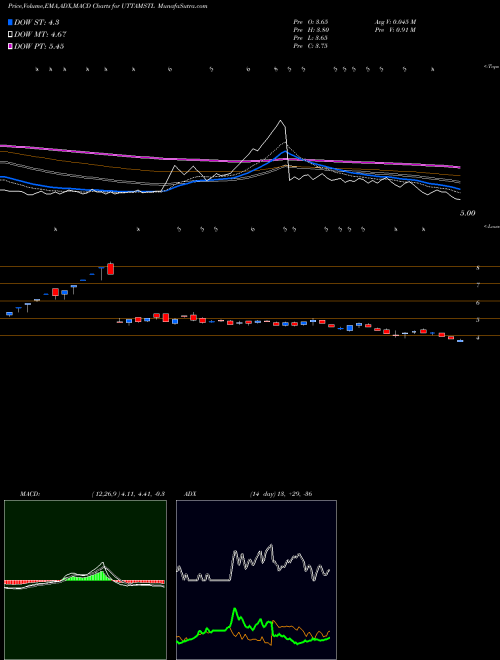Select the 'DOW PT: 5.45' label
Screen dimensions: 500x660
tap(39, 46)
